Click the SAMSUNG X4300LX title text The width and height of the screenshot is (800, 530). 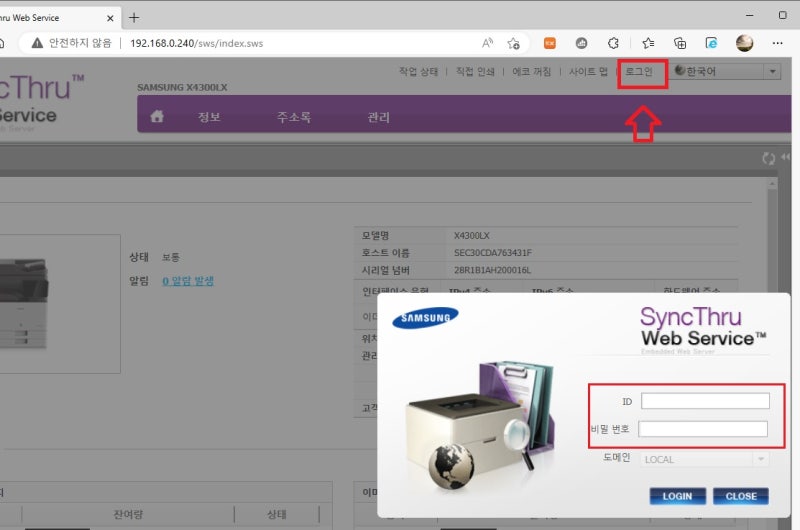pyautogui.click(x=182, y=87)
